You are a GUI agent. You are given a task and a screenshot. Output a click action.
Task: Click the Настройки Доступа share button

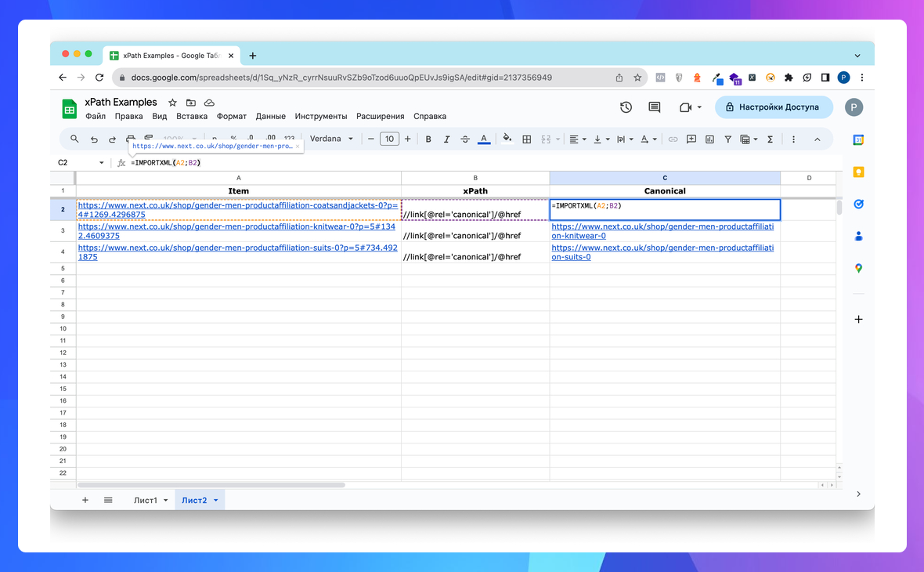[x=773, y=107]
